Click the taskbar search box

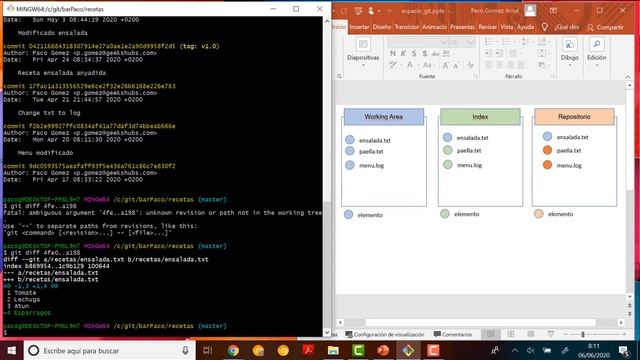tap(109, 350)
